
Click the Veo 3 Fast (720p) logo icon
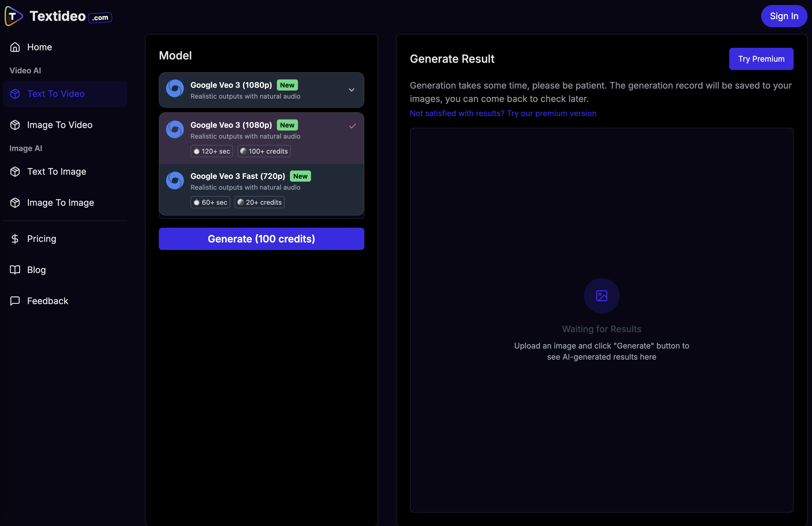coord(175,181)
